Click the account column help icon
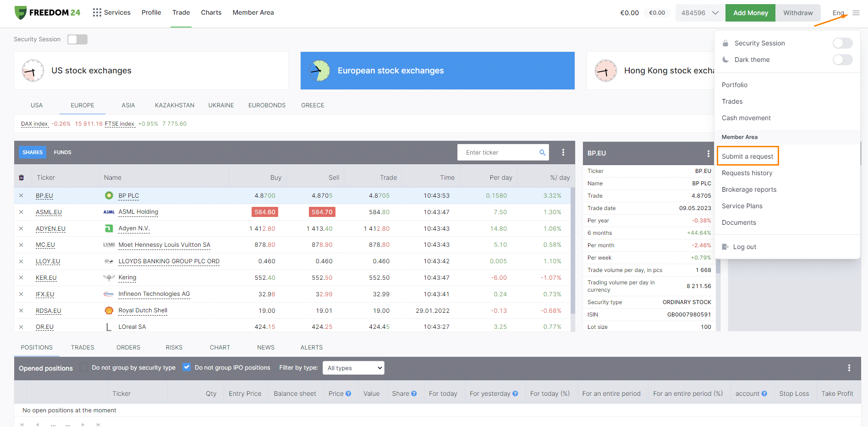 (x=764, y=394)
